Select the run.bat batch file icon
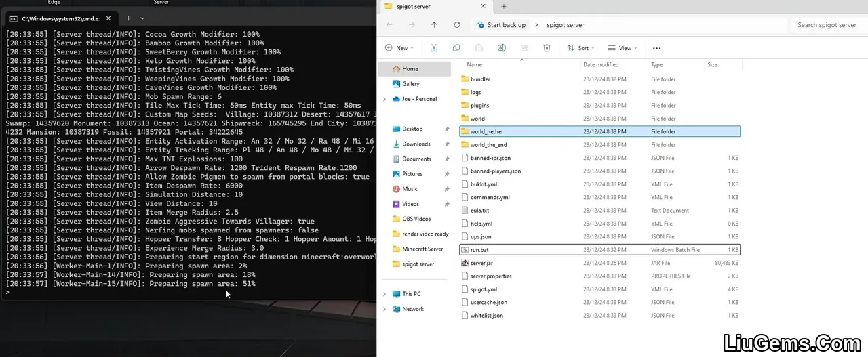Image resolution: width=868 pixels, height=357 pixels. click(465, 250)
